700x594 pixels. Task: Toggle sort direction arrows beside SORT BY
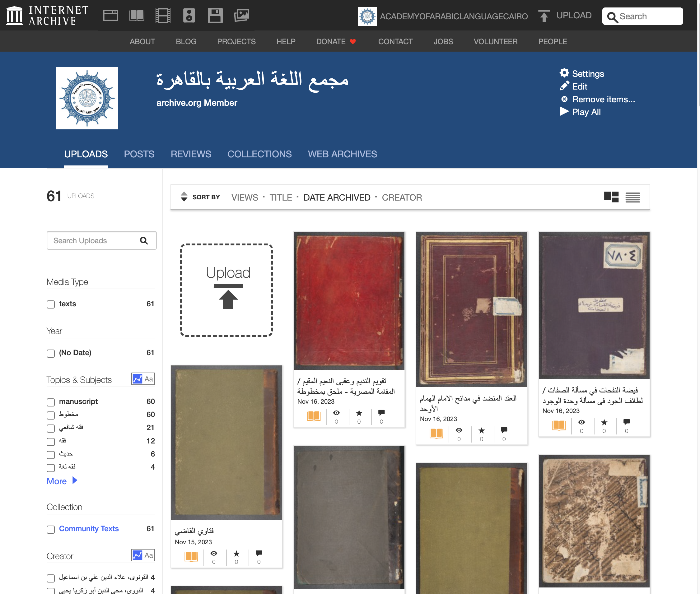pyautogui.click(x=184, y=197)
